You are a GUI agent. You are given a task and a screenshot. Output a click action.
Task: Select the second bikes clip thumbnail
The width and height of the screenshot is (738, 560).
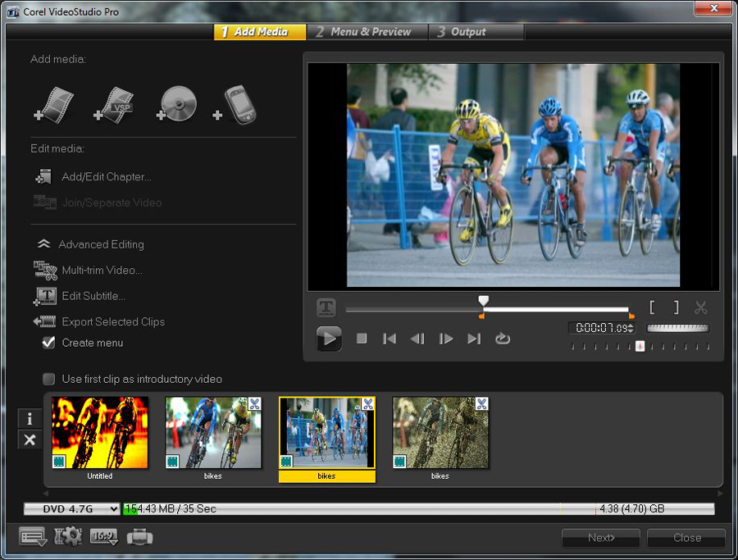click(326, 432)
